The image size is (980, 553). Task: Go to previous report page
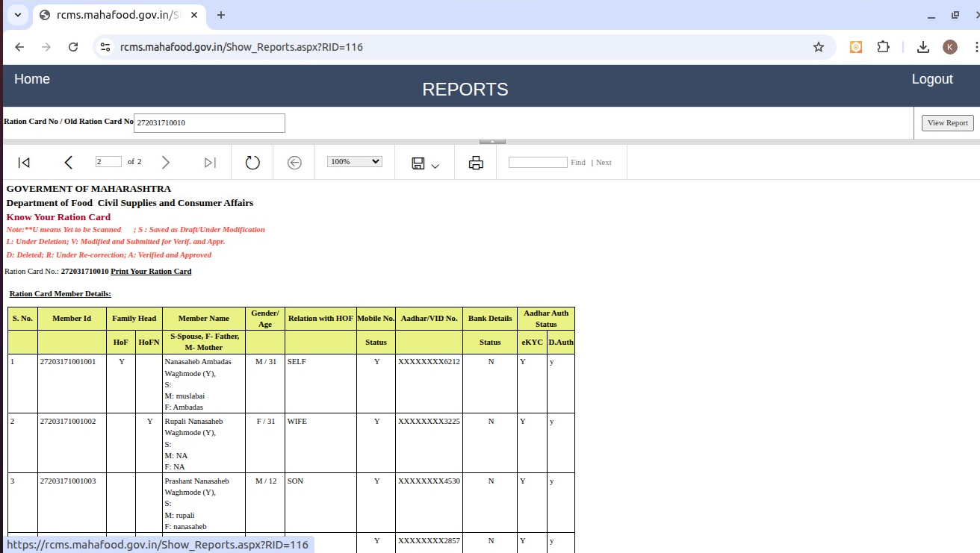click(x=69, y=163)
